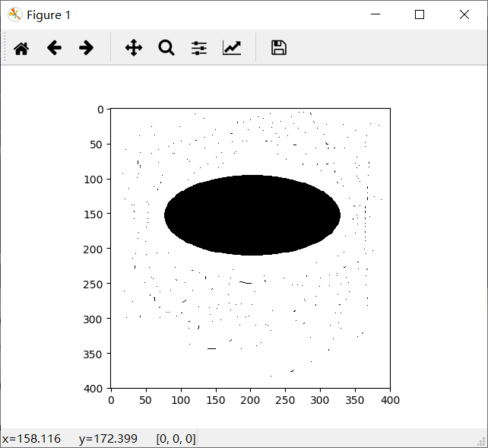Activate the Zoom to rectangle tool

(166, 48)
